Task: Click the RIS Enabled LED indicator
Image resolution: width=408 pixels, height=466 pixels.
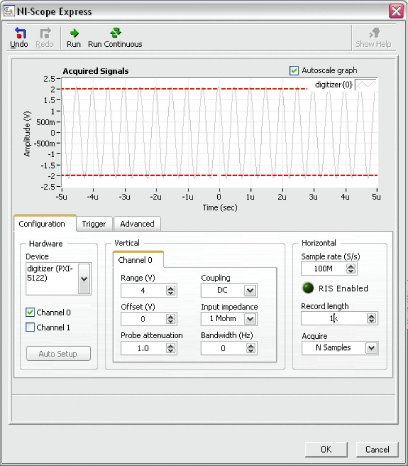Action: point(308,288)
